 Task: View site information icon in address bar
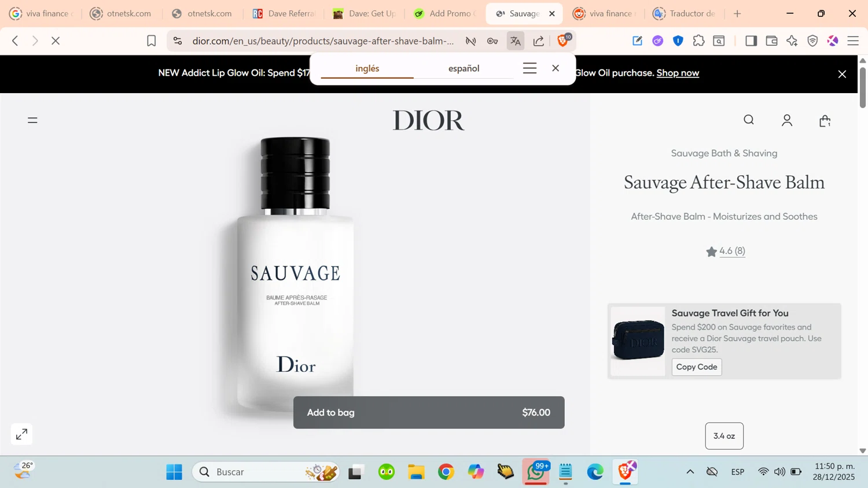click(178, 41)
